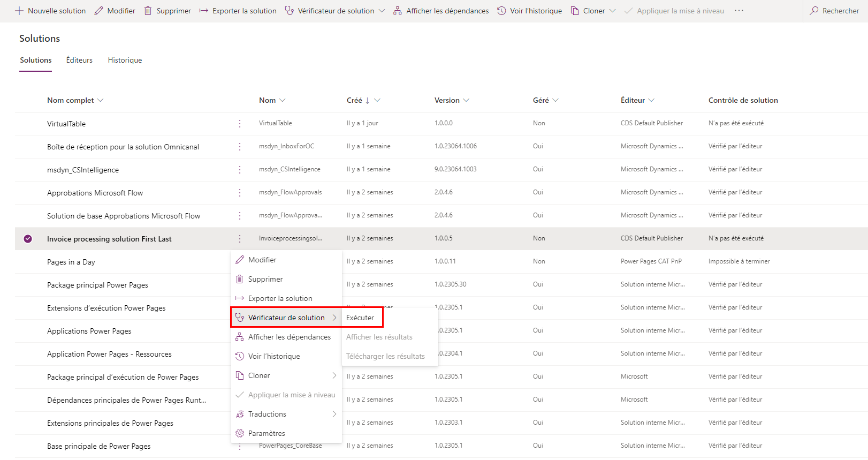The height and width of the screenshot is (460, 868).
Task: Open the Nom complet column filter menu
Action: (x=101, y=100)
